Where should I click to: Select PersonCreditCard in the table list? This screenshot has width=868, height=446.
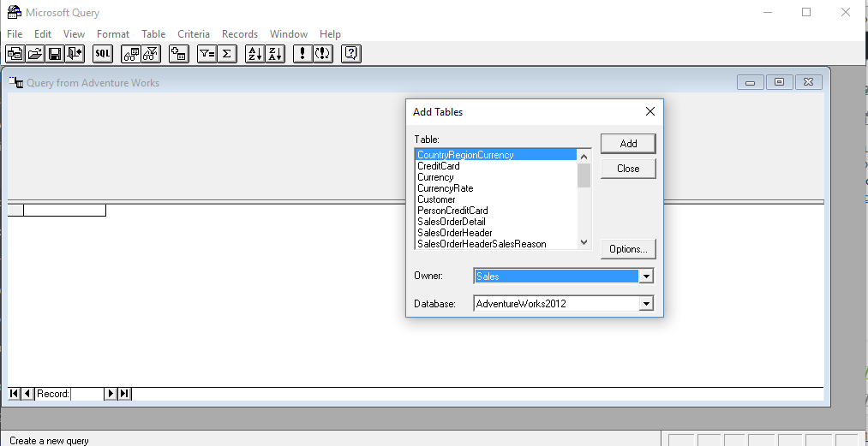coord(496,211)
